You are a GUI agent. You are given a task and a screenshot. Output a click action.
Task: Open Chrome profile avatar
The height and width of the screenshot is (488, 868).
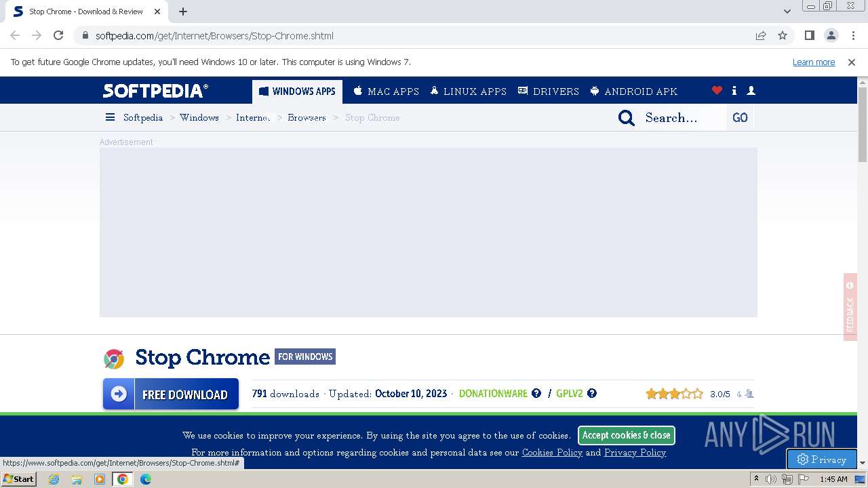click(x=831, y=35)
